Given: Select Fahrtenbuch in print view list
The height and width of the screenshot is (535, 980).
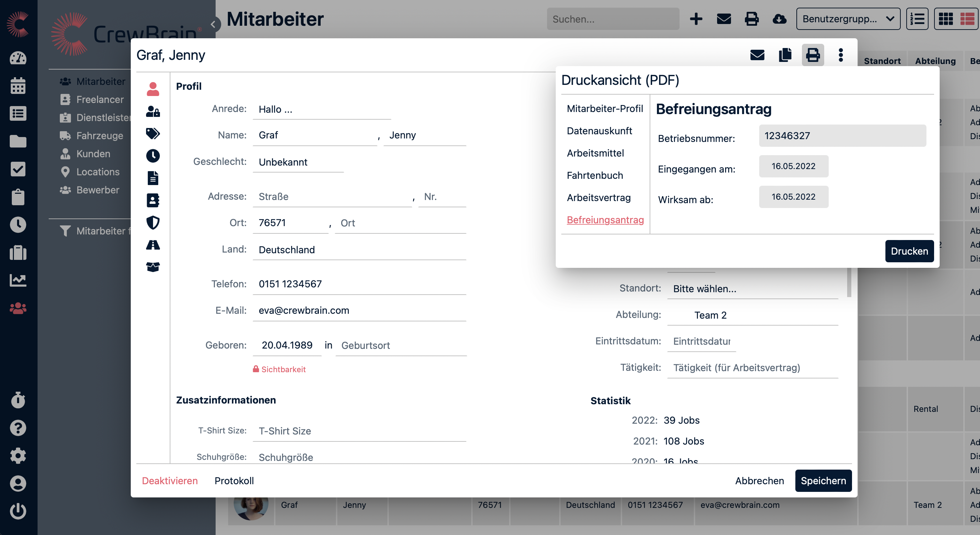Looking at the screenshot, I should tap(595, 175).
